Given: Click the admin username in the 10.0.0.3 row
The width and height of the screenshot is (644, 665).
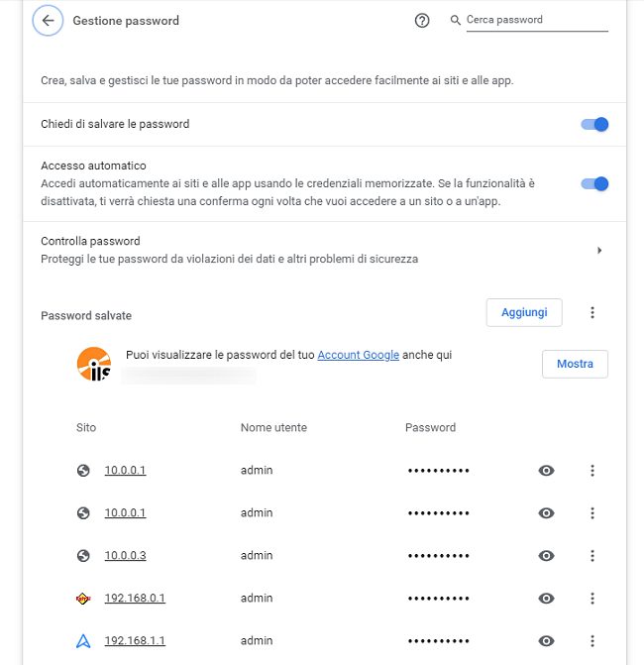Looking at the screenshot, I should [257, 556].
